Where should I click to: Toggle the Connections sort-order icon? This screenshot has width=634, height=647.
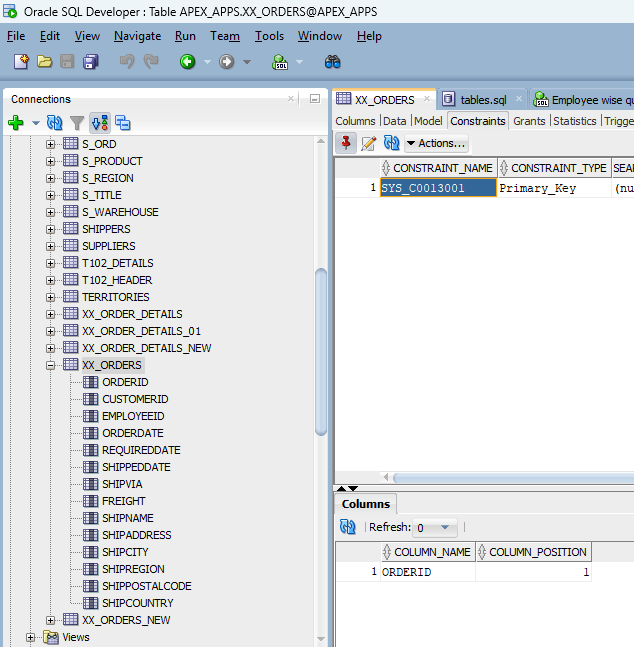[x=100, y=123]
